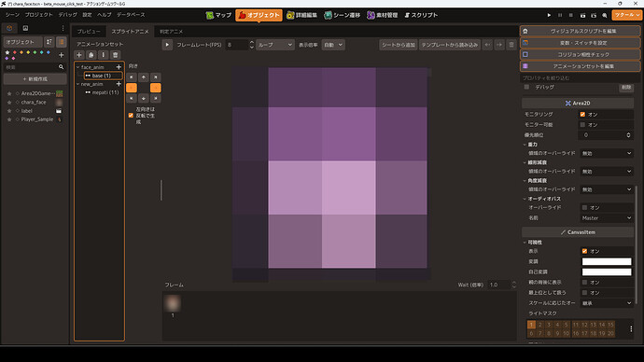Select the green tag color filter

(35, 52)
